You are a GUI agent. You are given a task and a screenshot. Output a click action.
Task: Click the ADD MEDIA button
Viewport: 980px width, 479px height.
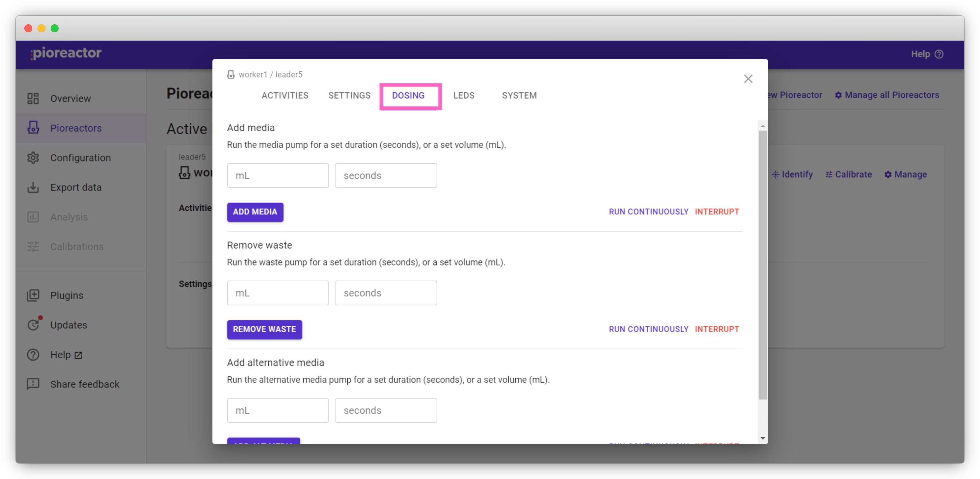[255, 212]
